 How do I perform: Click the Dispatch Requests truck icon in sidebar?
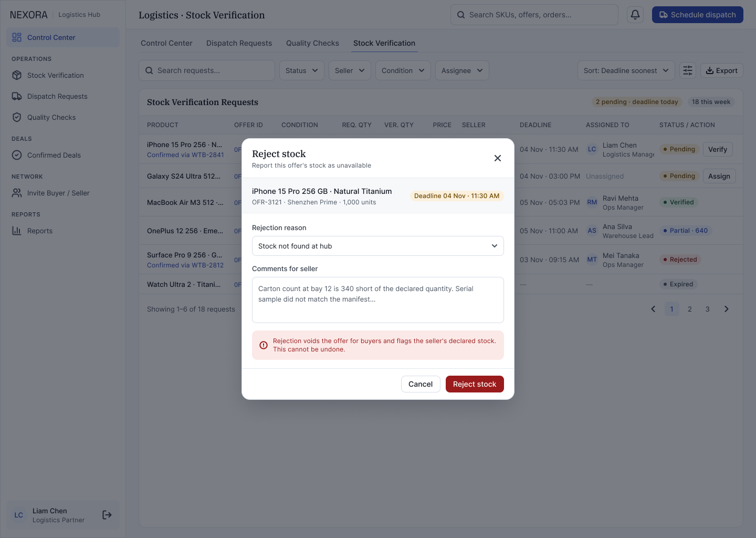pos(17,96)
